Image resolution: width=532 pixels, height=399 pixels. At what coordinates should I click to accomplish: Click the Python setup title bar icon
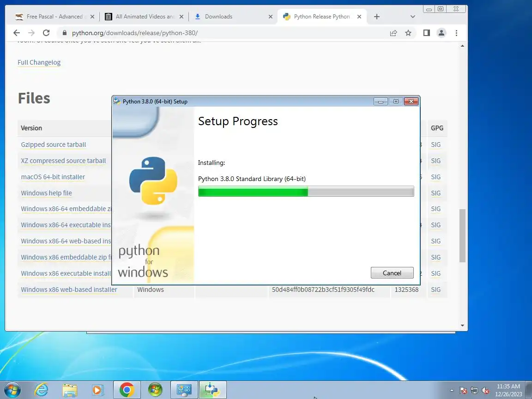point(117,101)
